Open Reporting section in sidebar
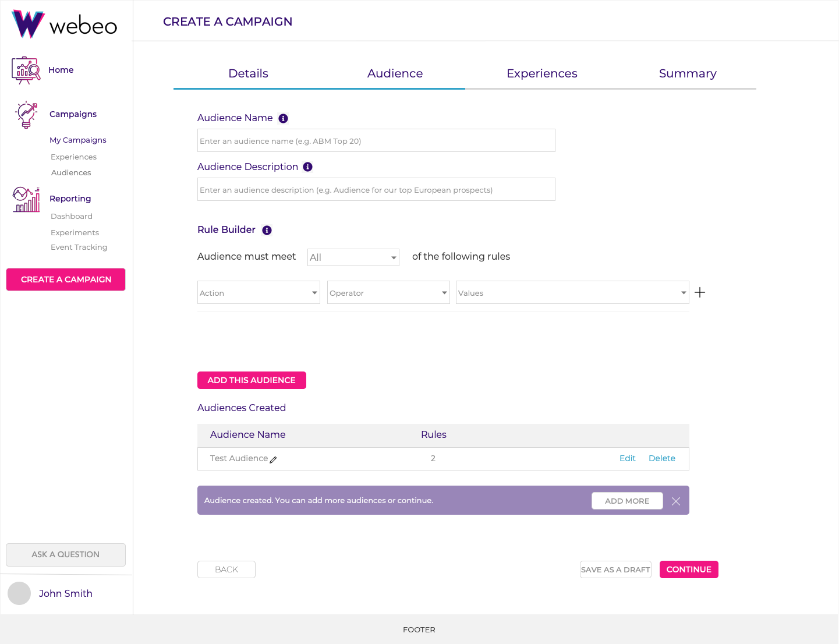This screenshot has width=839, height=644. coord(70,199)
